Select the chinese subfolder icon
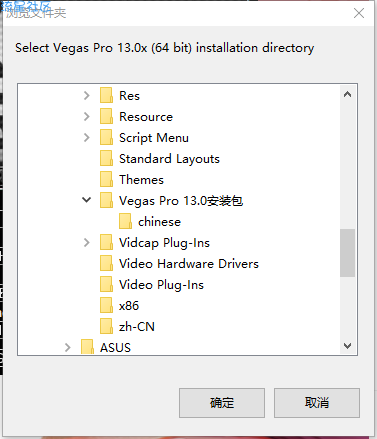 coord(125,221)
